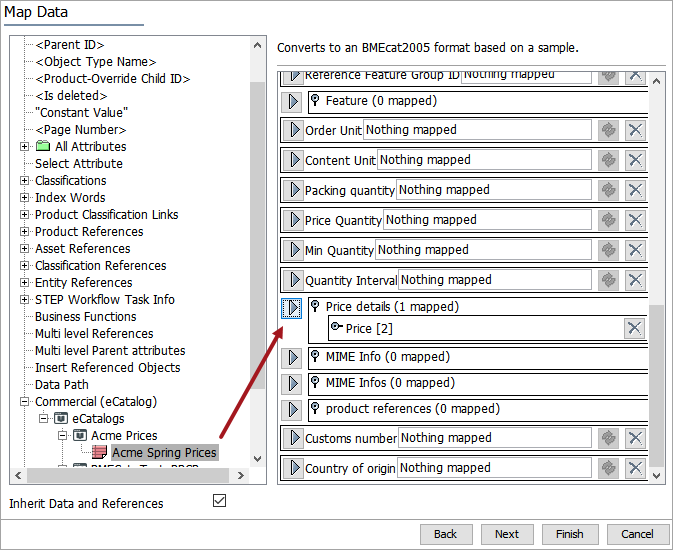673x550 pixels.
Task: Click the left tree scroll down arrow
Action: [258, 458]
